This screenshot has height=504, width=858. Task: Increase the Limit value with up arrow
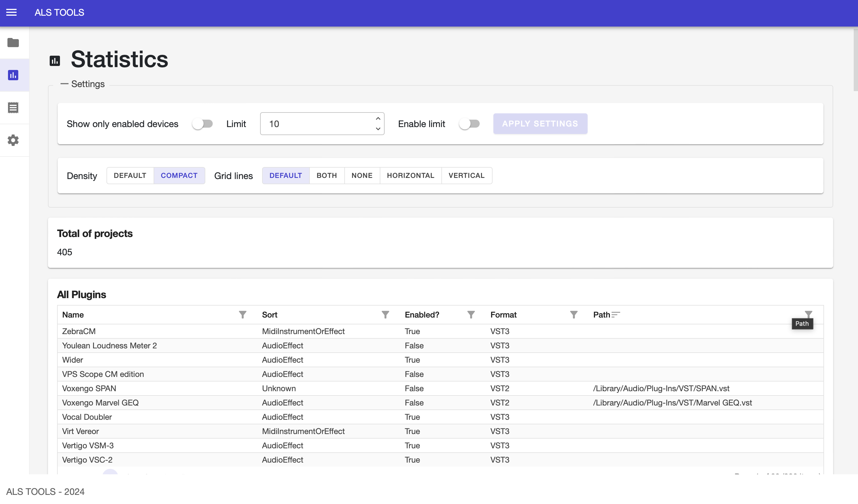point(378,119)
